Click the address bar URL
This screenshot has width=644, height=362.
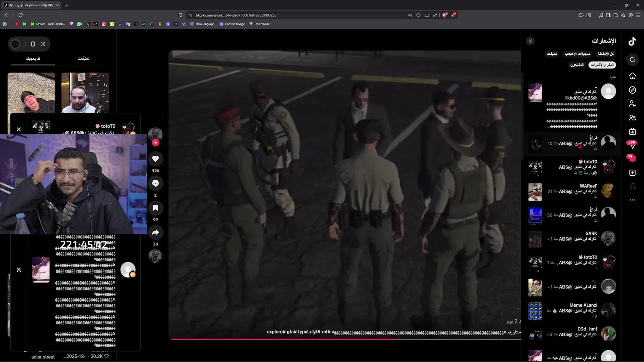tap(236, 15)
